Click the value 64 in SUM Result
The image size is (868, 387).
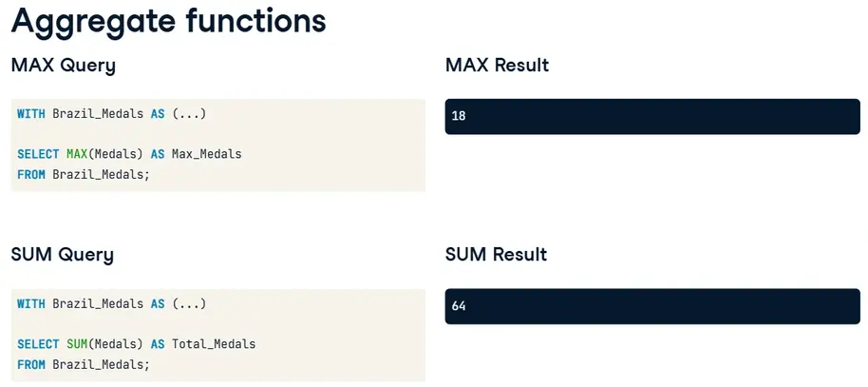[x=459, y=306]
